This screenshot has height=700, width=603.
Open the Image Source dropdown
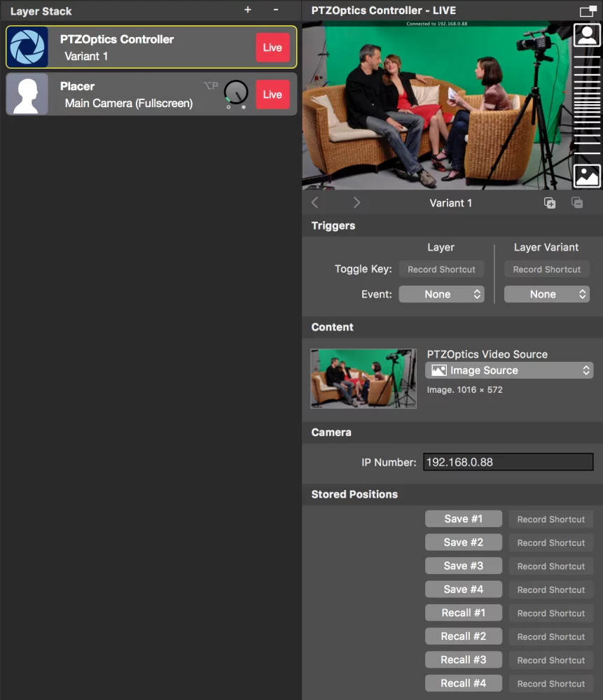509,370
